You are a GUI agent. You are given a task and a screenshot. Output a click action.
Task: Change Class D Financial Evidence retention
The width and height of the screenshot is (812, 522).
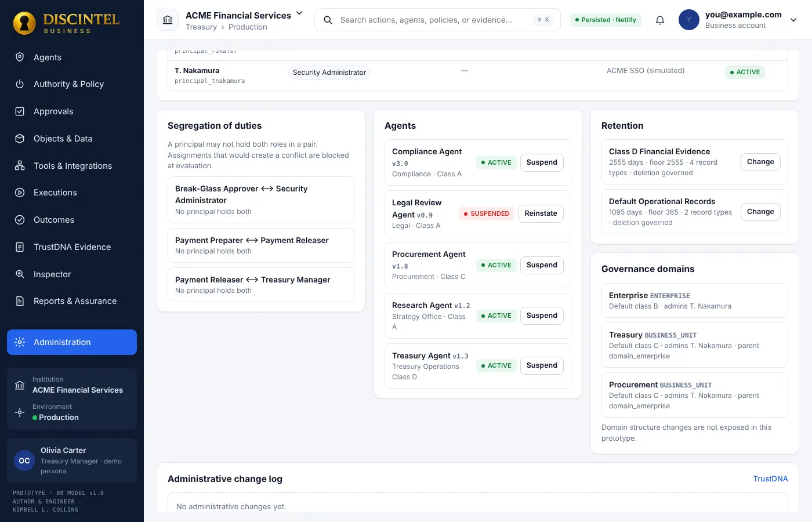760,162
